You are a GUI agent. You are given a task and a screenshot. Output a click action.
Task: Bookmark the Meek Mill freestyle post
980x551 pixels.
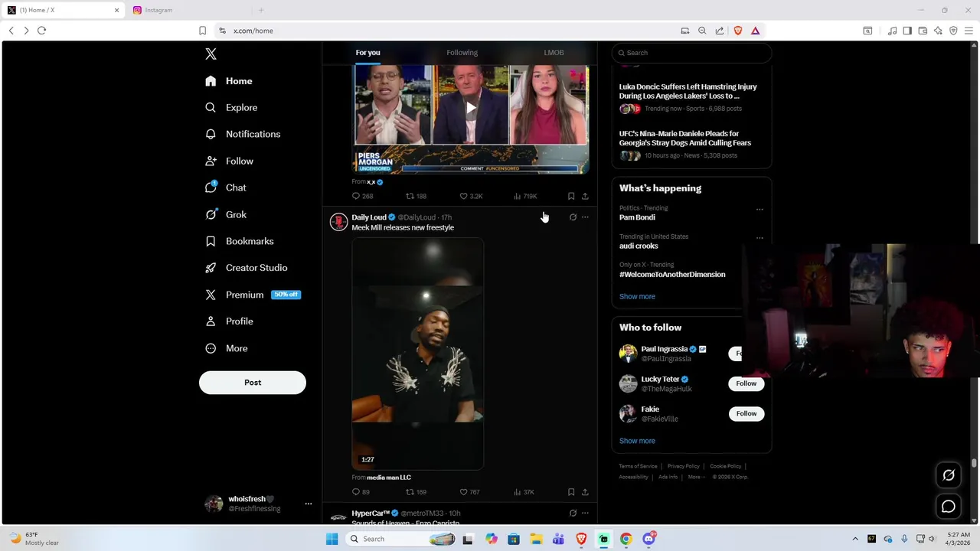point(571,492)
